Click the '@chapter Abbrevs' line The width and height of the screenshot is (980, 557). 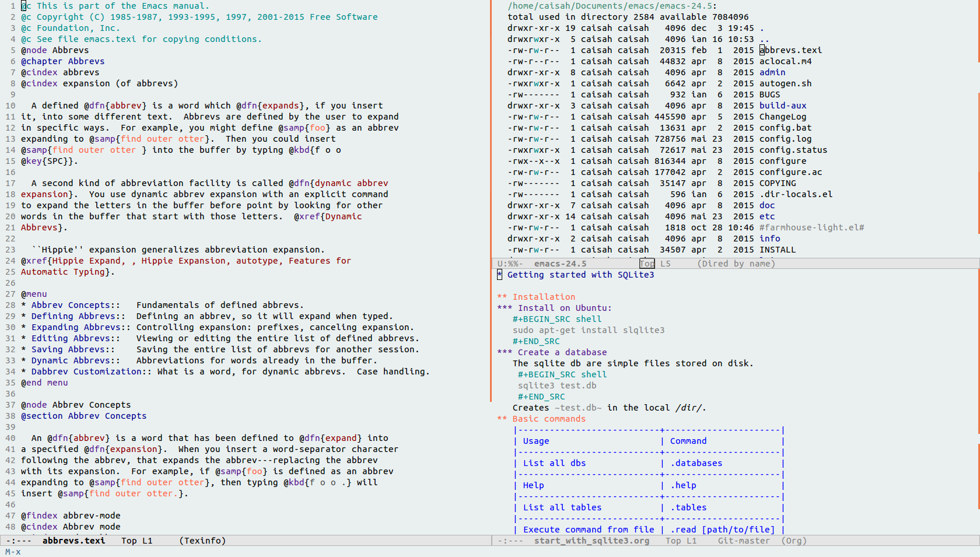(63, 61)
